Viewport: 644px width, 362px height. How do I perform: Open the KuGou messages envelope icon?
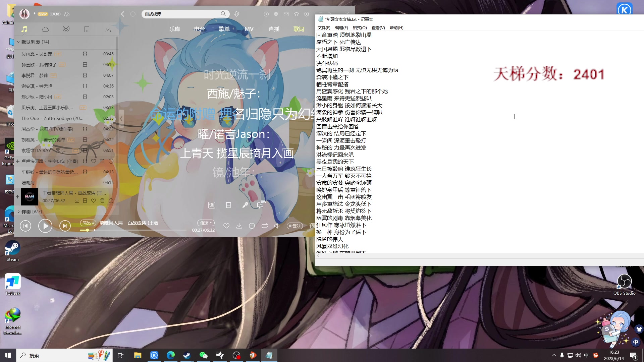286,14
